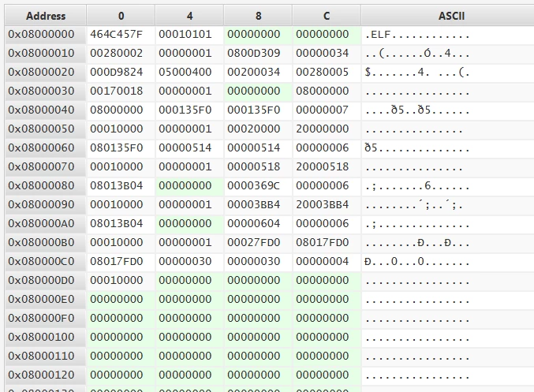Select address row 0x08000020
Image resolution: width=534 pixels, height=392 pixels.
[x=41, y=73]
